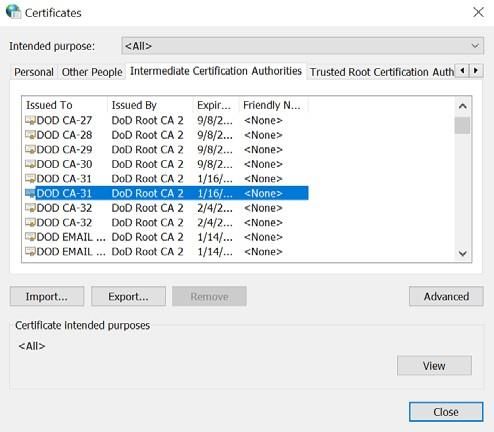
Task: Close the Certificates dialog with Close button
Action: [x=446, y=412]
